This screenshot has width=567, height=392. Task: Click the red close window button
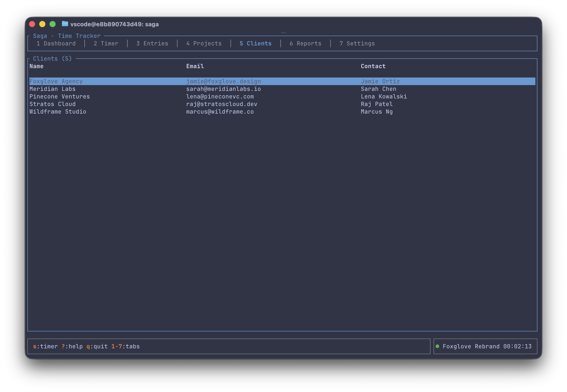(x=32, y=24)
